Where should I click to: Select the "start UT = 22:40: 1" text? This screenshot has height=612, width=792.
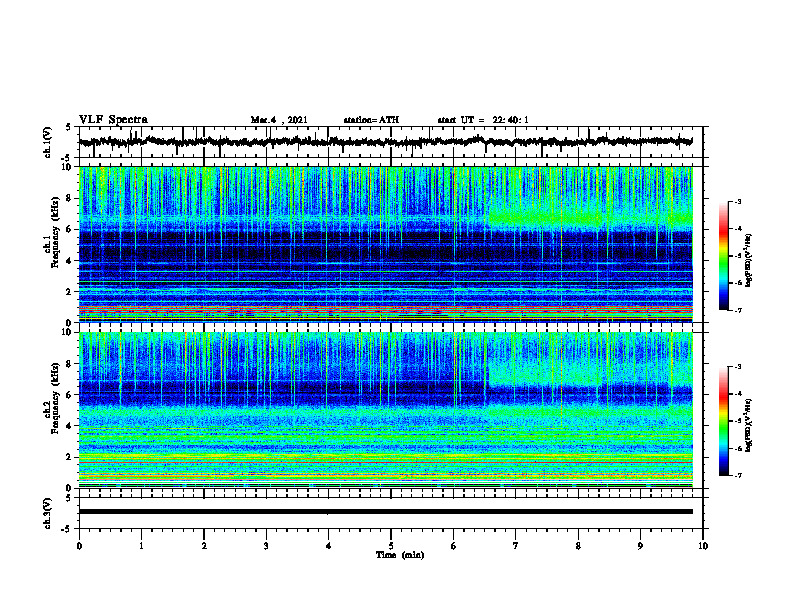point(483,120)
